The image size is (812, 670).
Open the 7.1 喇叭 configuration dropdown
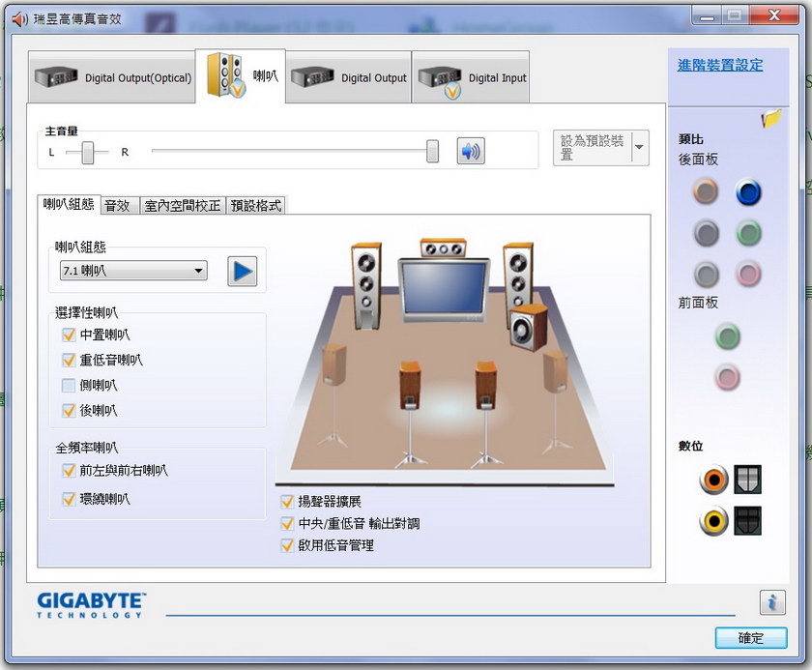133,271
